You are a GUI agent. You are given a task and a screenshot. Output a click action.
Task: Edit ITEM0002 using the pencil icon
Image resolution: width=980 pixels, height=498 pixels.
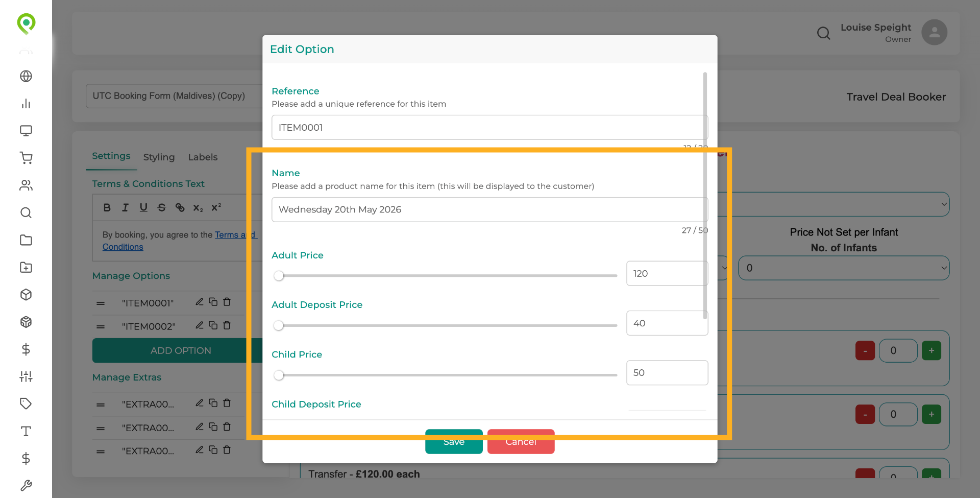pos(200,325)
